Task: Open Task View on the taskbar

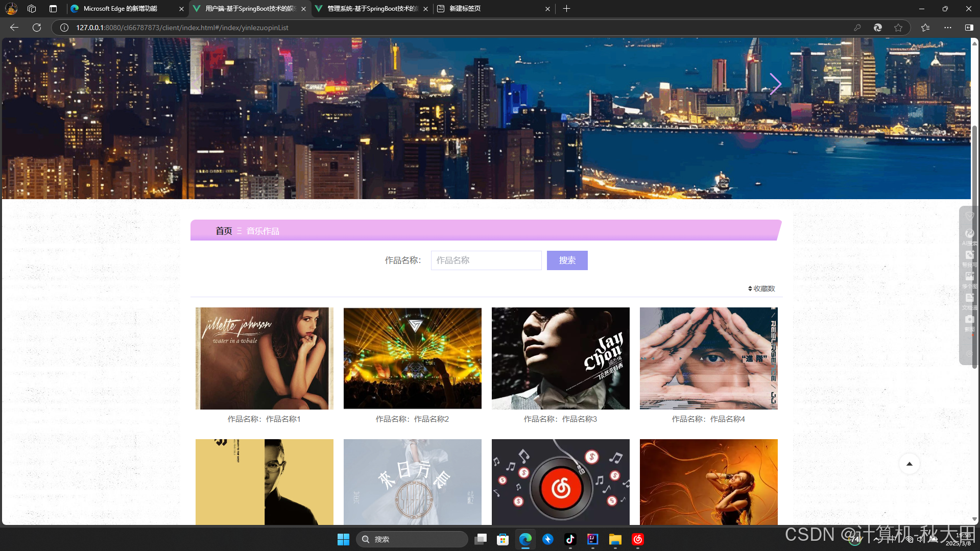Action: pos(480,539)
